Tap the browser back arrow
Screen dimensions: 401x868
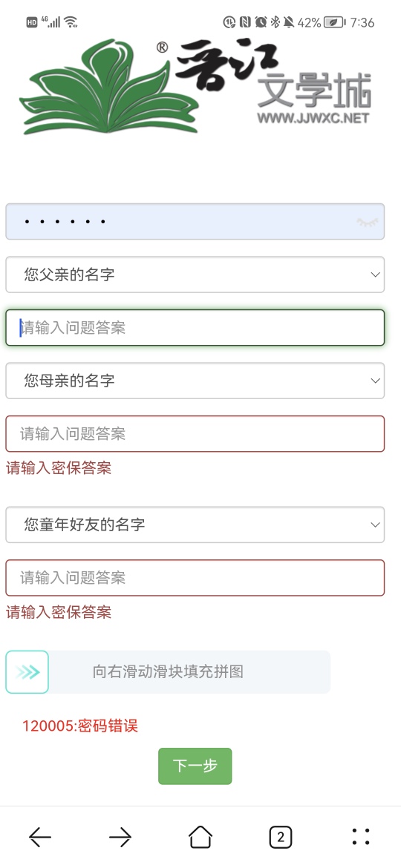40,837
